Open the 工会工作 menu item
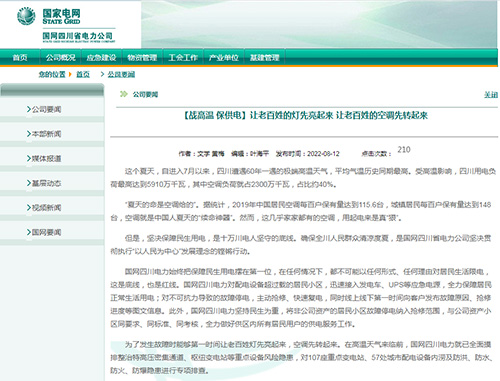Viewport: 500px width, 381px height. click(183, 58)
